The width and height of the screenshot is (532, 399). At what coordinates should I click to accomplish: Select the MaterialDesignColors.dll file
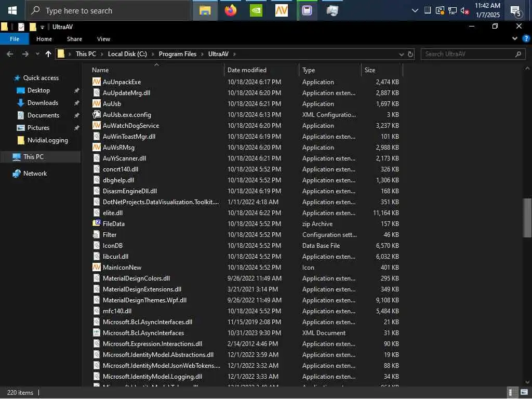(136, 278)
